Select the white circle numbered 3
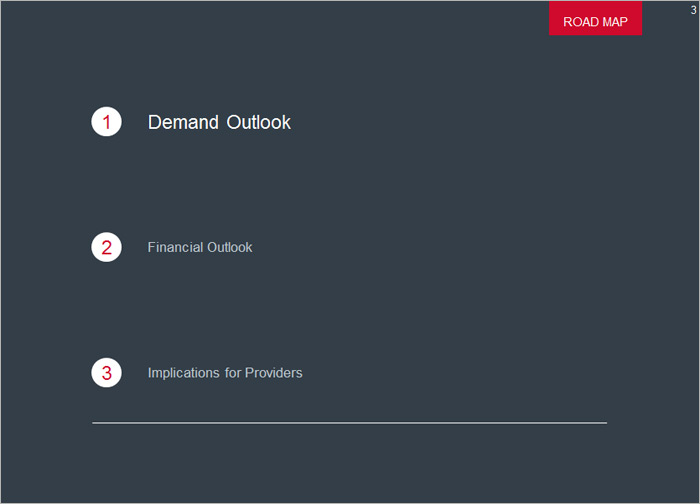Screen dimensions: 700x504 coord(107,373)
